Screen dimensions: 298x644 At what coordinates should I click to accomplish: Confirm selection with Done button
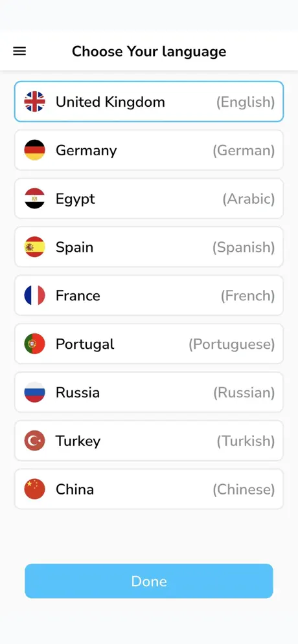149,581
